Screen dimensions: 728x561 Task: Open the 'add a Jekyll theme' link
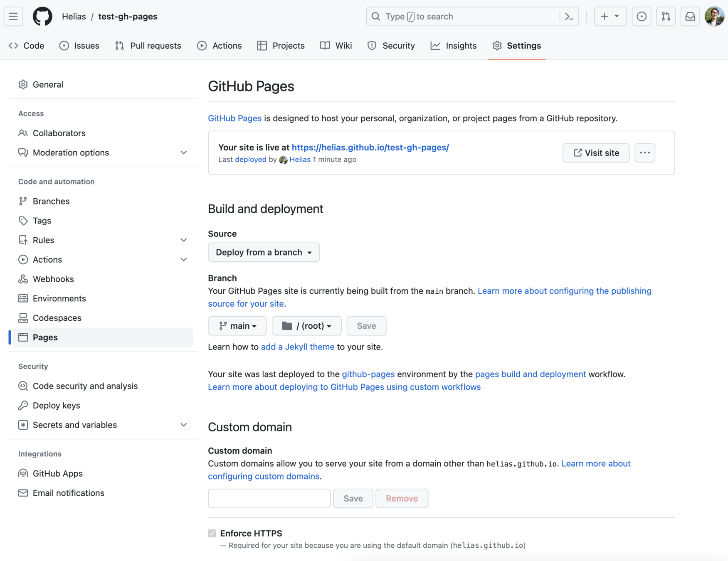click(x=298, y=347)
